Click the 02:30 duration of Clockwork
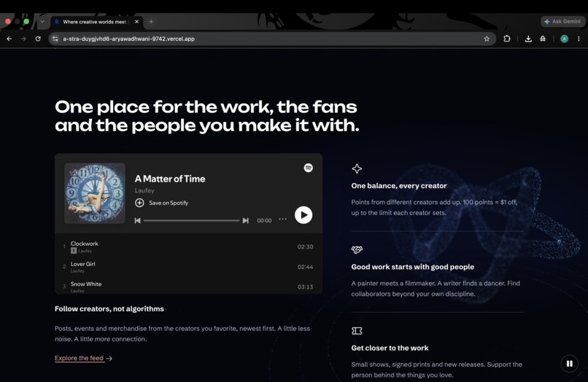Image resolution: width=588 pixels, height=382 pixels. click(x=305, y=246)
